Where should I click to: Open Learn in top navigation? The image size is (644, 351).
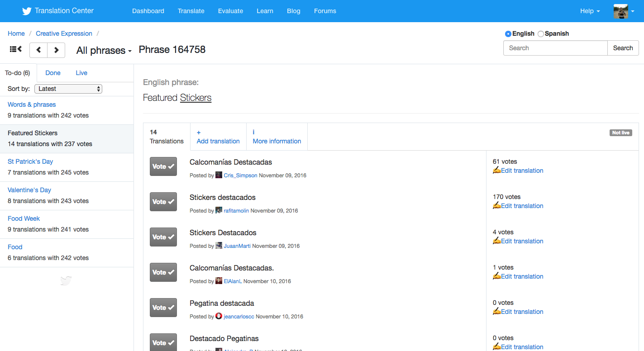(265, 11)
